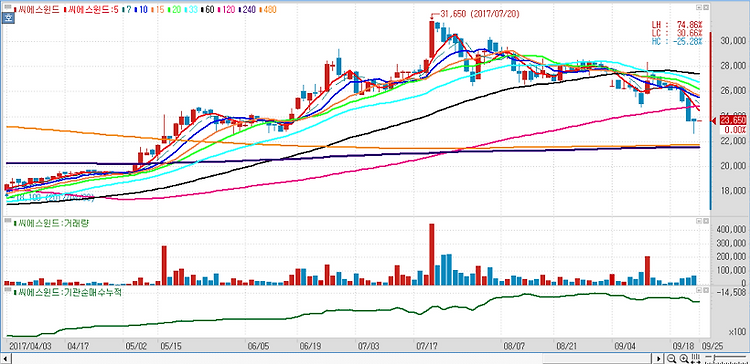Click the scrollbar left arrow
Viewport: 750px width, 364px height.
pos(5,358)
